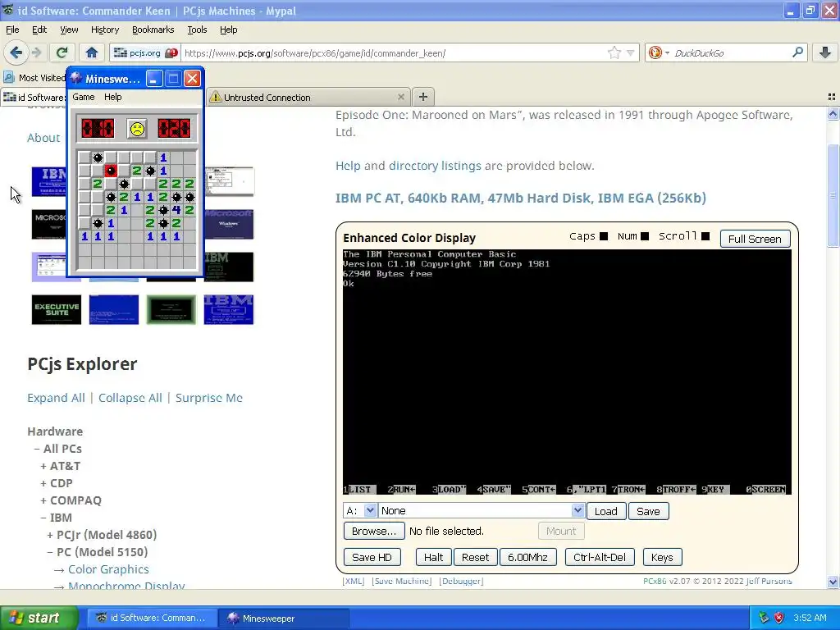Click the page vertical scrollbar thumb
This screenshot has width=840, height=630.
click(x=833, y=195)
